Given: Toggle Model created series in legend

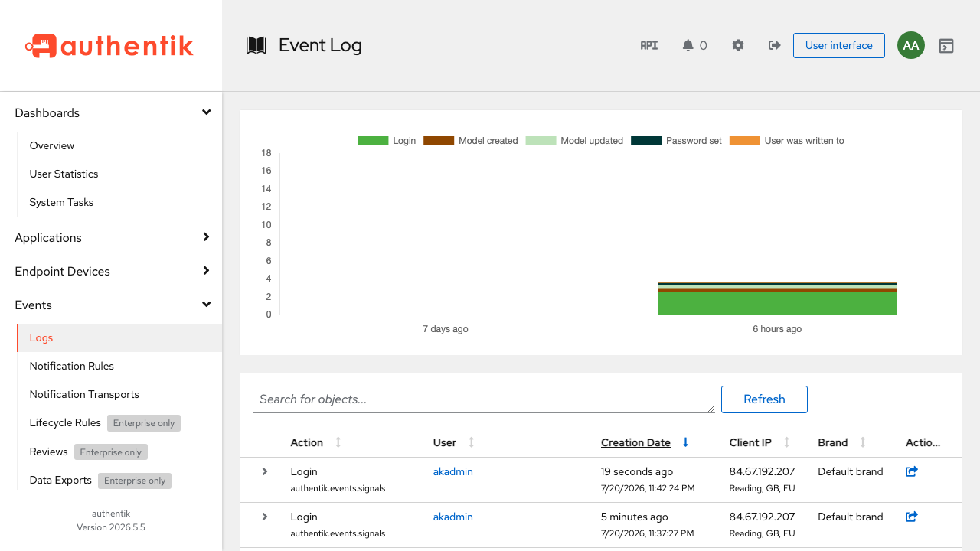Looking at the screenshot, I should [471, 141].
